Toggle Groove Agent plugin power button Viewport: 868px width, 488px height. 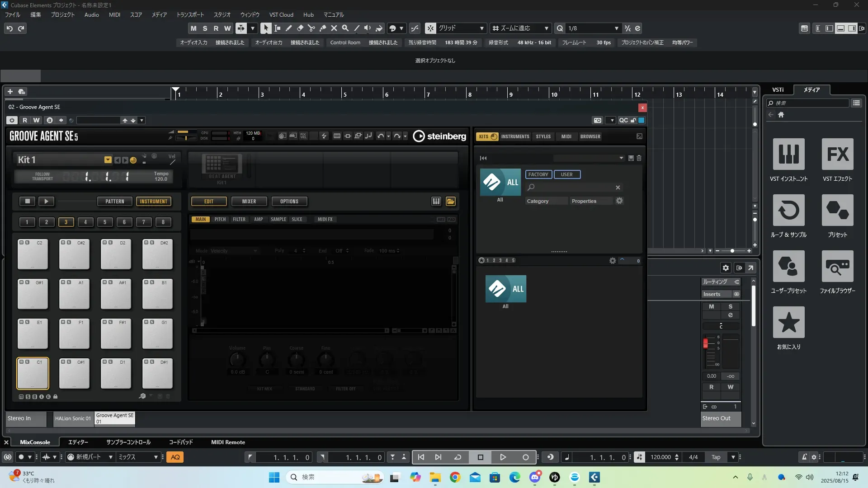12,120
